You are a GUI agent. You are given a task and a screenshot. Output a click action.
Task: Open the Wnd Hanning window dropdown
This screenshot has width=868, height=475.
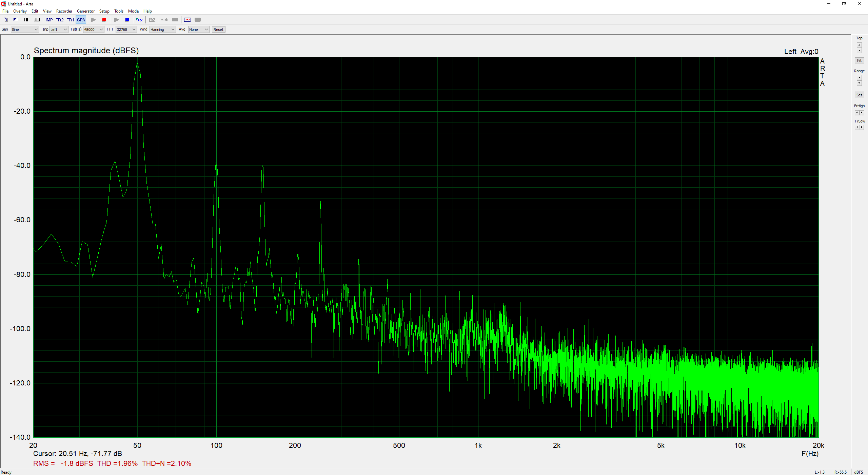point(163,30)
